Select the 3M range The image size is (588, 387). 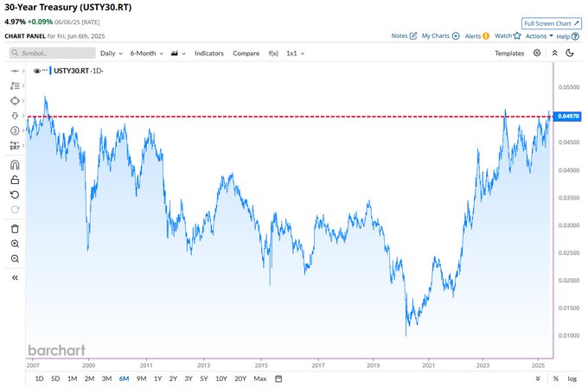click(x=106, y=378)
